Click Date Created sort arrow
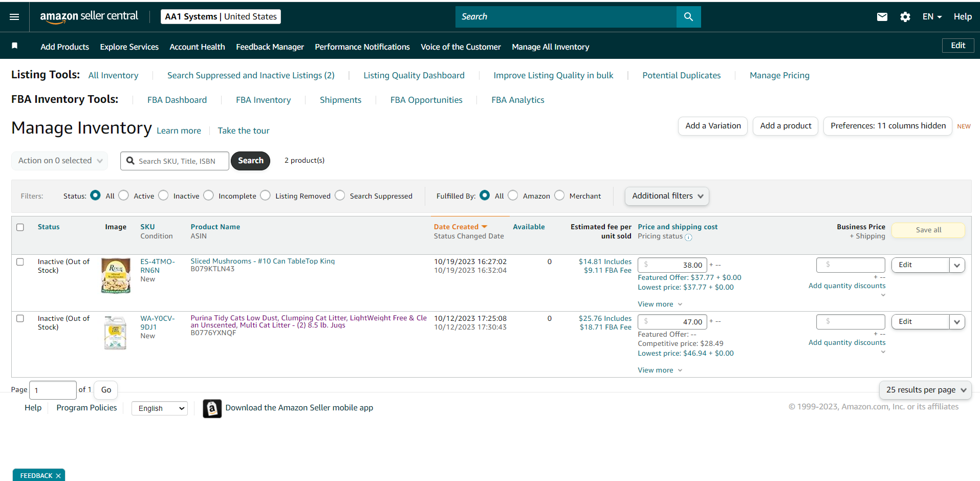 [484, 227]
